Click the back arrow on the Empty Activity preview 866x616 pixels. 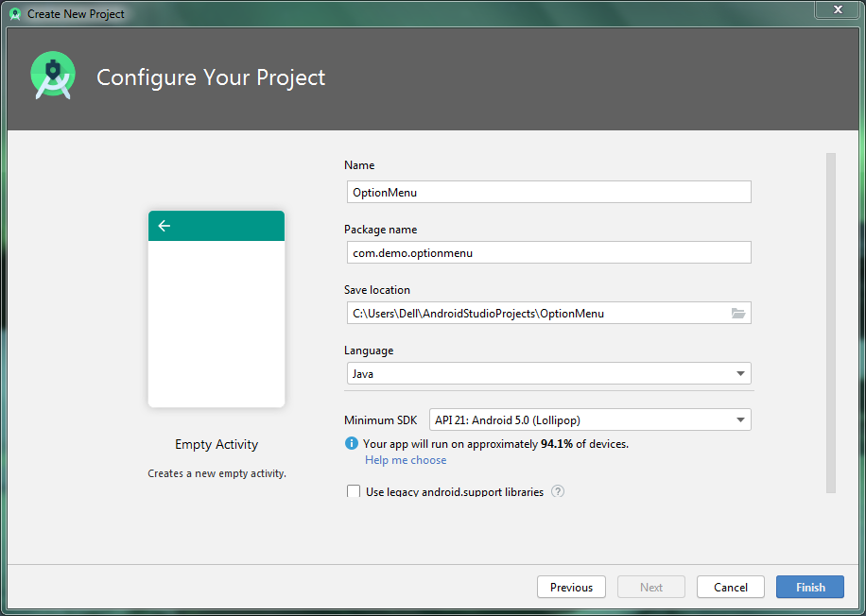pyautogui.click(x=165, y=226)
